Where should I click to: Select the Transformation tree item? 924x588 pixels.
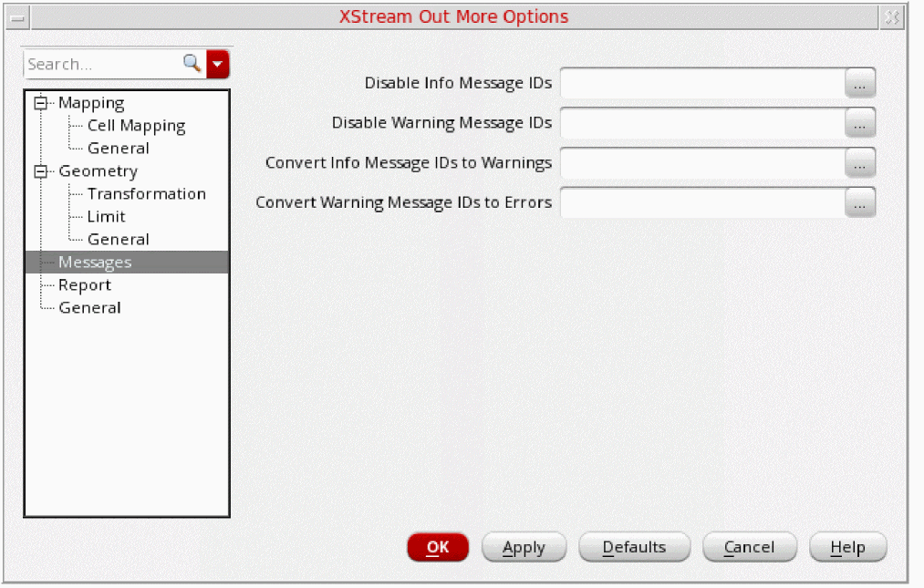[146, 194]
